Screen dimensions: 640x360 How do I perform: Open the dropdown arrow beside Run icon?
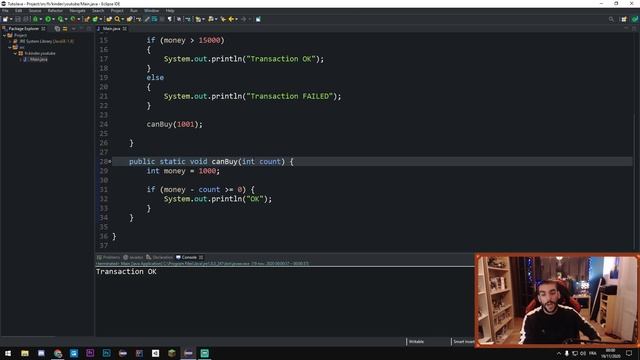click(x=53, y=19)
